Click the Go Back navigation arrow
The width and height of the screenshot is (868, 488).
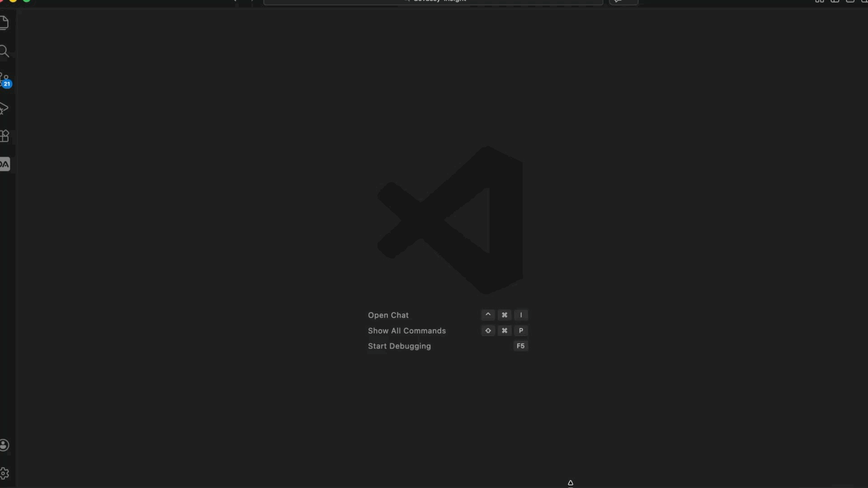pos(235,1)
